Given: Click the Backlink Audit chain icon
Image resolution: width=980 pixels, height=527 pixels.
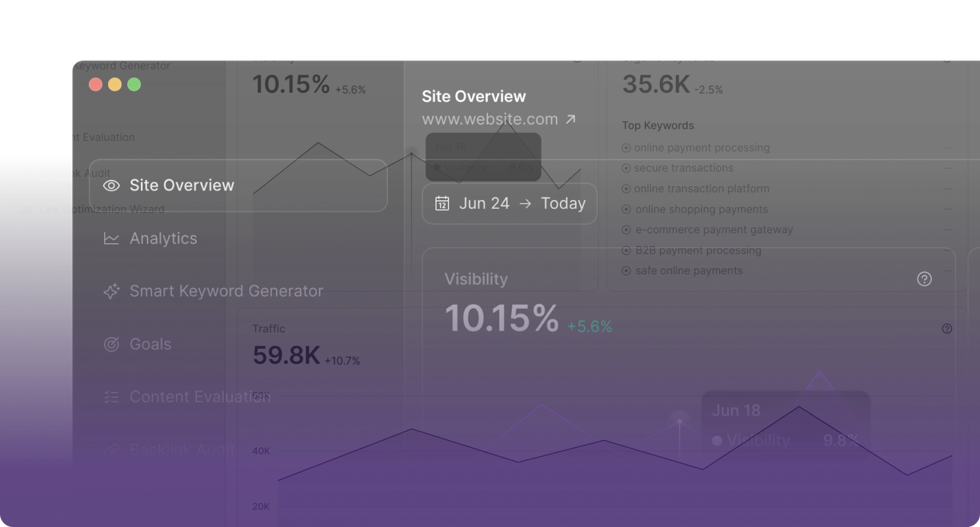Looking at the screenshot, I should (111, 449).
